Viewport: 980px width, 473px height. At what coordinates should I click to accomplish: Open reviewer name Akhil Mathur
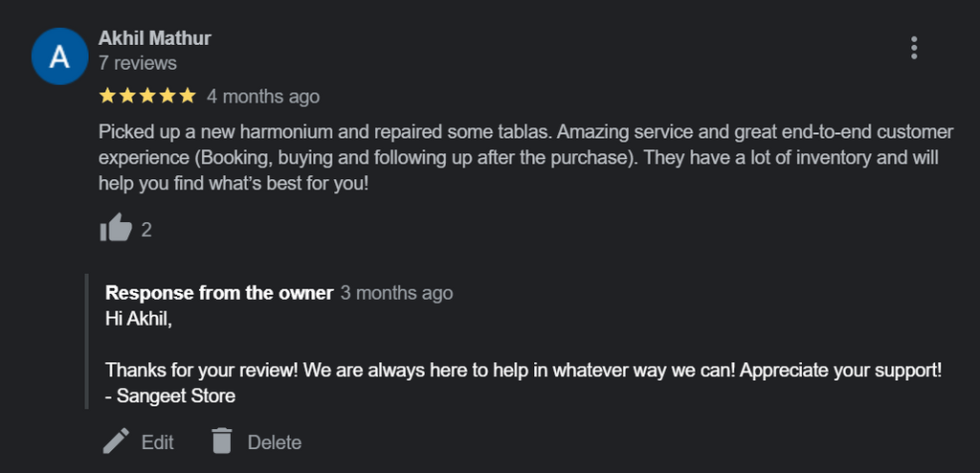point(155,38)
